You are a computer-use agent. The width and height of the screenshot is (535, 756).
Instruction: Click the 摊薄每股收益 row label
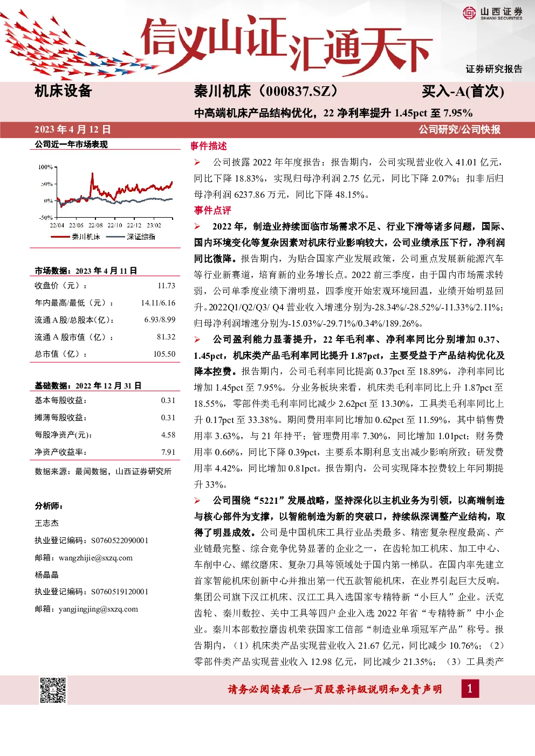tap(61, 418)
